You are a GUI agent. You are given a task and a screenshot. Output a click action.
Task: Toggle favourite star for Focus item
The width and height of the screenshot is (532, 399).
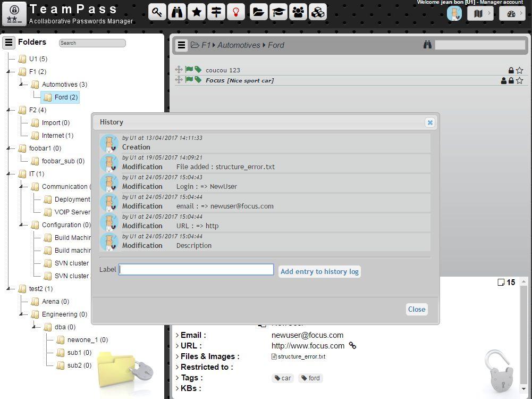(x=519, y=80)
